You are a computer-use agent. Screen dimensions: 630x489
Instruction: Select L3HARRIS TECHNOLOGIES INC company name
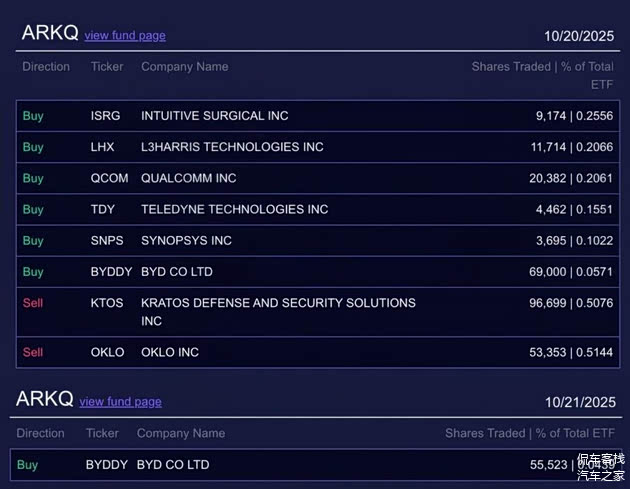[232, 147]
